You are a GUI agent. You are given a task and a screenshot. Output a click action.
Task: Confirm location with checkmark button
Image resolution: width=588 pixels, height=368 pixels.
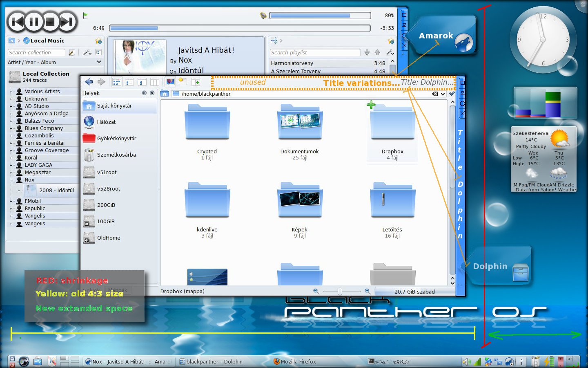coord(452,94)
